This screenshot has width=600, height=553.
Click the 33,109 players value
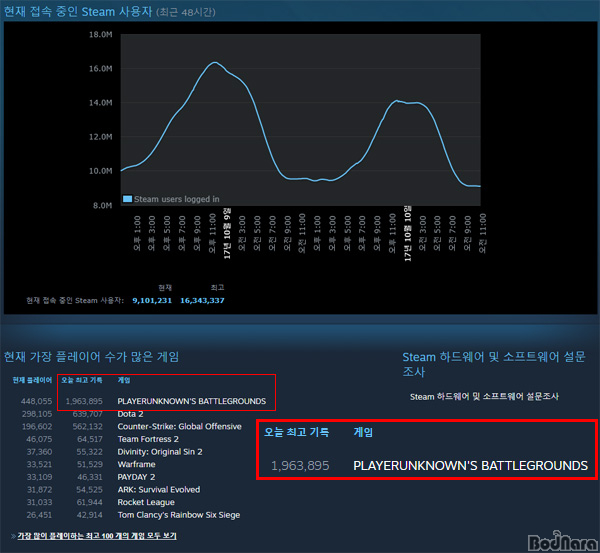click(39, 477)
